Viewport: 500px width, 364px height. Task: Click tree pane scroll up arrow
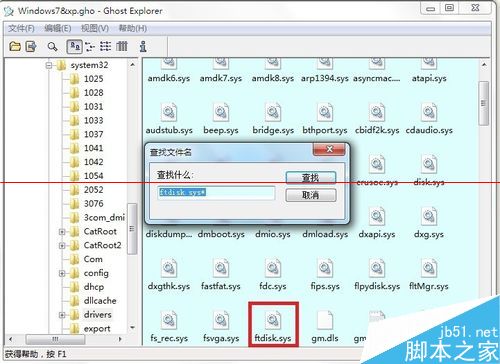132,64
